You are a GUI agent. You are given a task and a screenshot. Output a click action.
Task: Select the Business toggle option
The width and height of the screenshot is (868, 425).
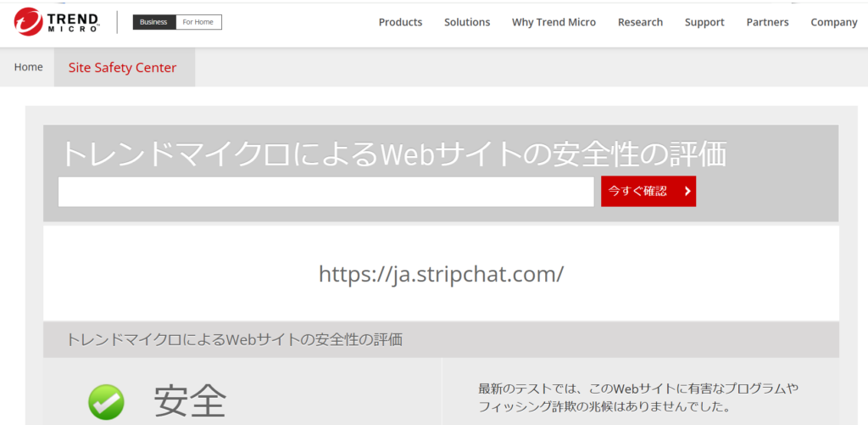coord(154,22)
